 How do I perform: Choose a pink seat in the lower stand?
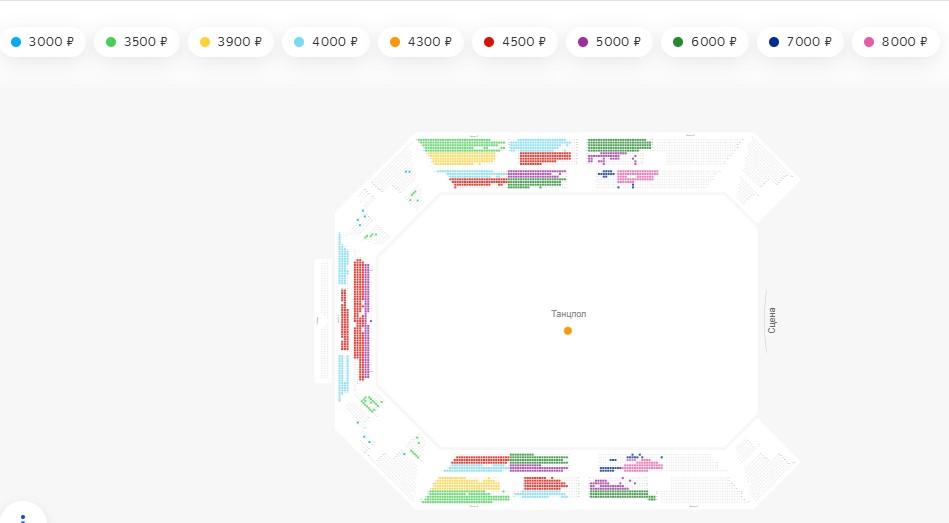(x=645, y=465)
